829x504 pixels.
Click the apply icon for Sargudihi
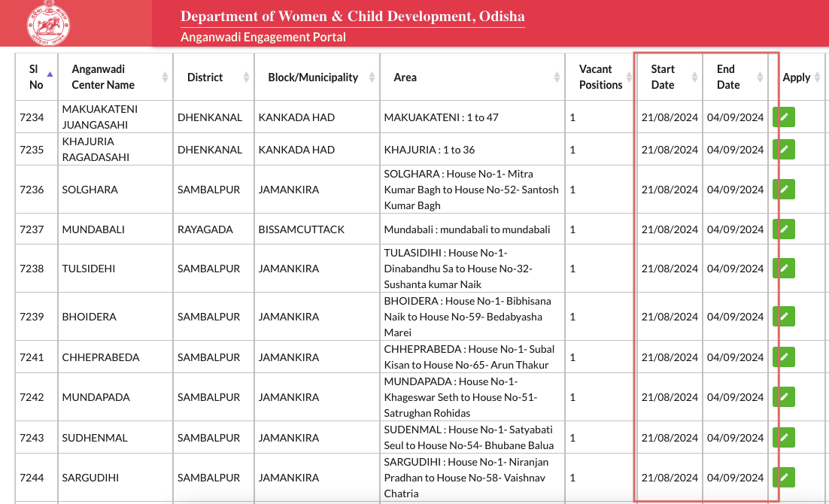(x=784, y=478)
